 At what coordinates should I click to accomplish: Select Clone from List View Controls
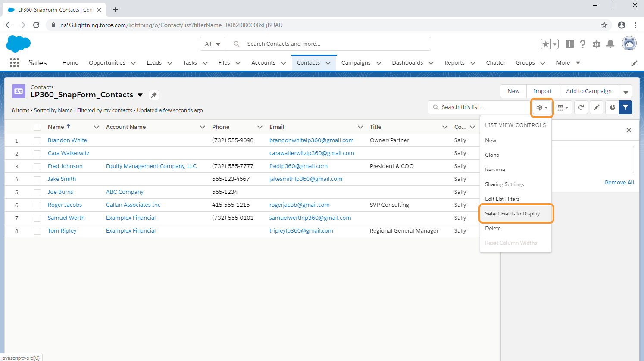click(516, 155)
